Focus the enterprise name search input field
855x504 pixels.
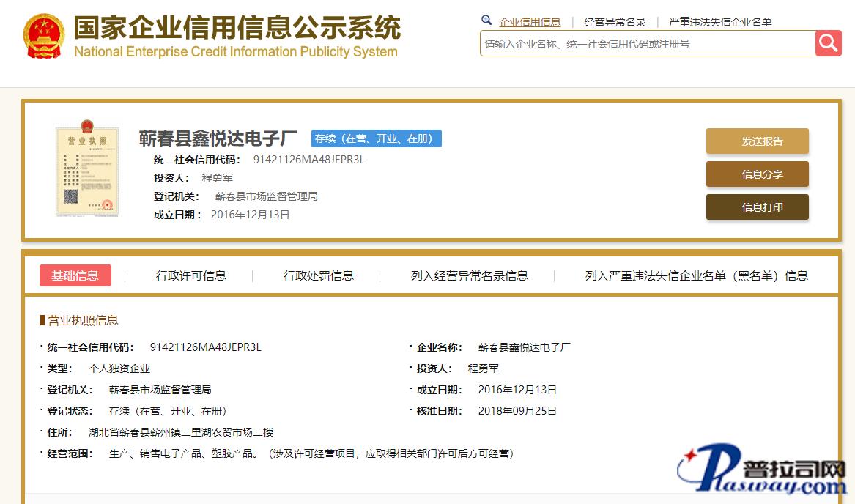click(647, 44)
